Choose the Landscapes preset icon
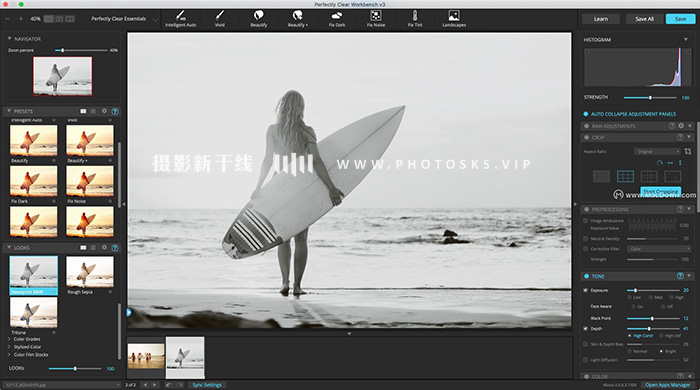 click(454, 19)
